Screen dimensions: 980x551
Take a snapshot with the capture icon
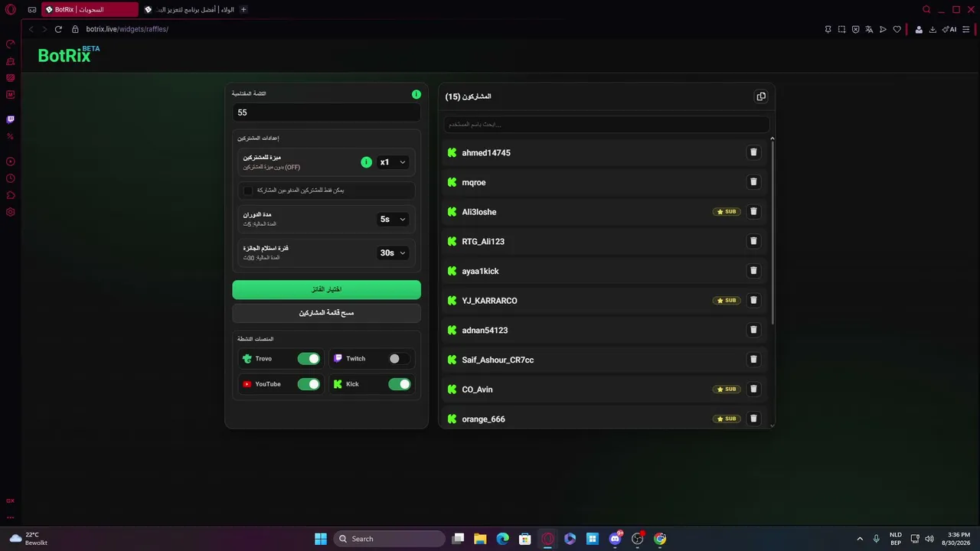tap(841, 29)
